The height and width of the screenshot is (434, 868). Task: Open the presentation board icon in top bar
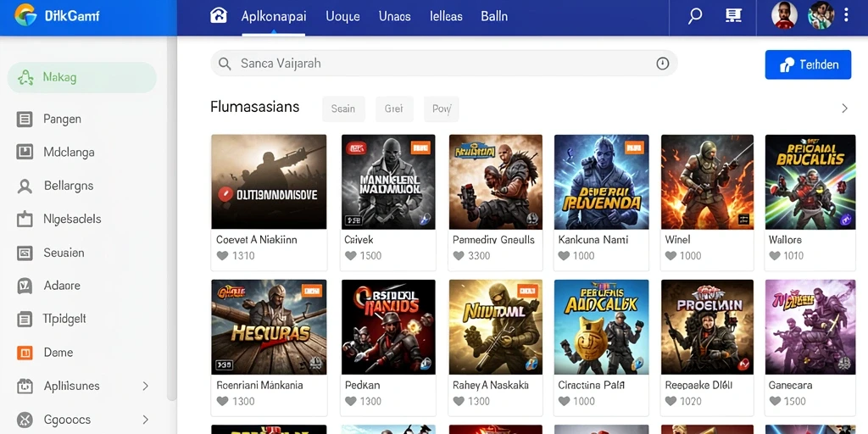[733, 15]
